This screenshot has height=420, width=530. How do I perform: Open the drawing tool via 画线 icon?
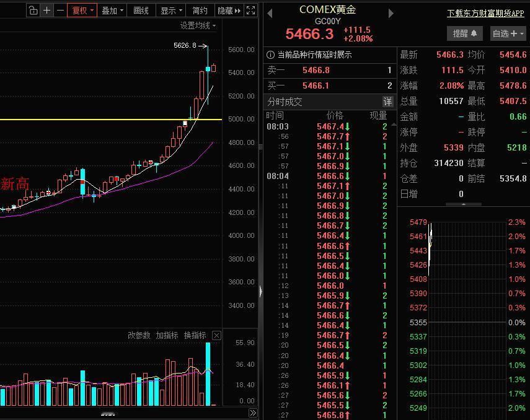141,11
